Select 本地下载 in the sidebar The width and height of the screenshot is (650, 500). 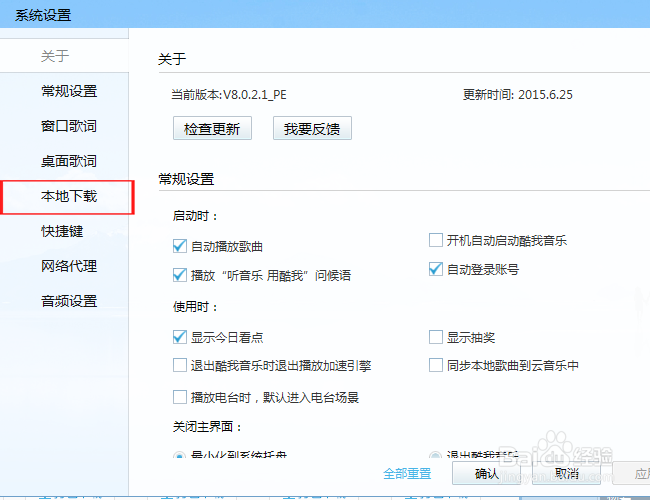pos(69,196)
